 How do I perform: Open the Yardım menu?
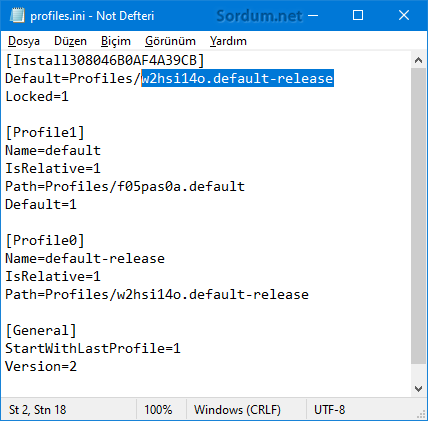click(x=228, y=41)
